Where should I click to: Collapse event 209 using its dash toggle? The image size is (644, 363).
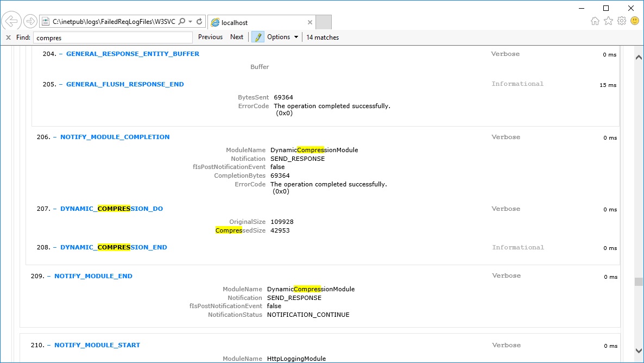pyautogui.click(x=49, y=276)
